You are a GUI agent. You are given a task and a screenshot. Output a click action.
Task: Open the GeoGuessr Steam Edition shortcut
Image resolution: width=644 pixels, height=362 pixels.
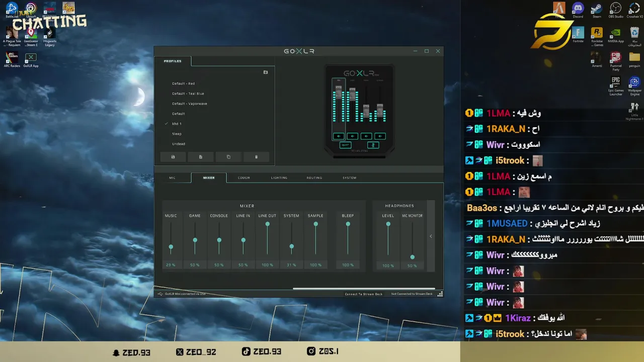[x=31, y=36]
